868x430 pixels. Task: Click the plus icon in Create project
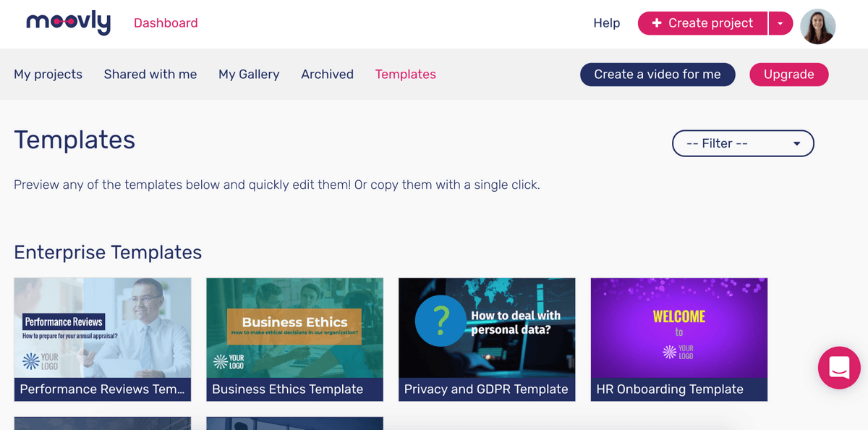click(x=657, y=23)
